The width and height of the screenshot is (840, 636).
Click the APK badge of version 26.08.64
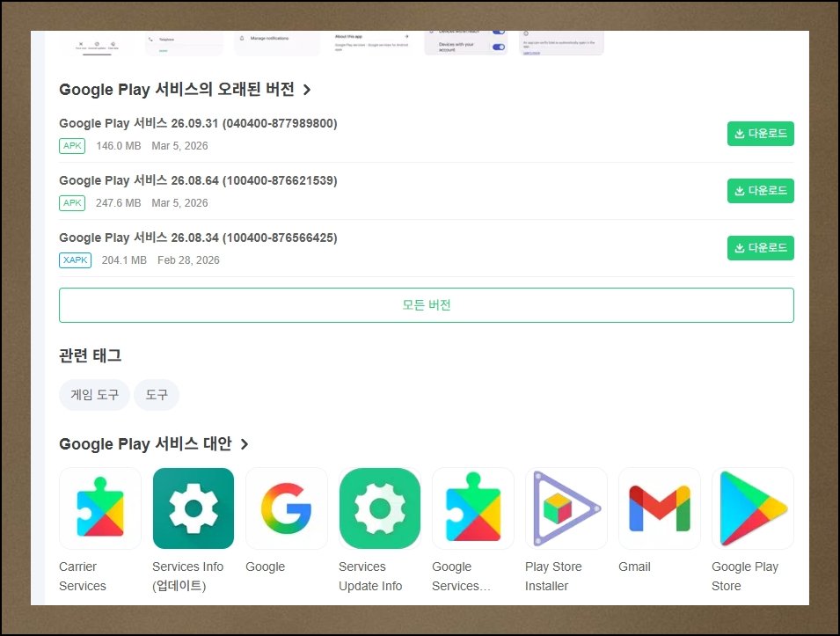click(72, 203)
